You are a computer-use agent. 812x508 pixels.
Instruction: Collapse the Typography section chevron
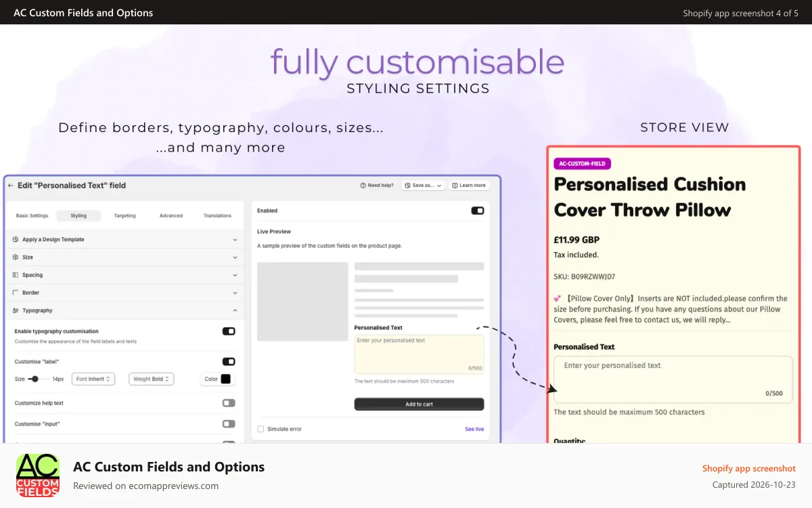tap(235, 310)
